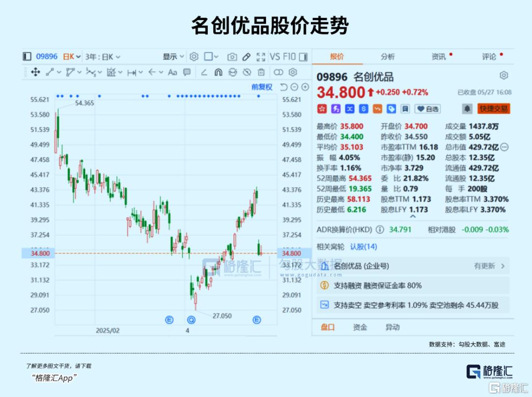This screenshot has width=532, height=397.
Task: Click the blue dollar badge icon
Action: pyautogui.click(x=364, y=108)
